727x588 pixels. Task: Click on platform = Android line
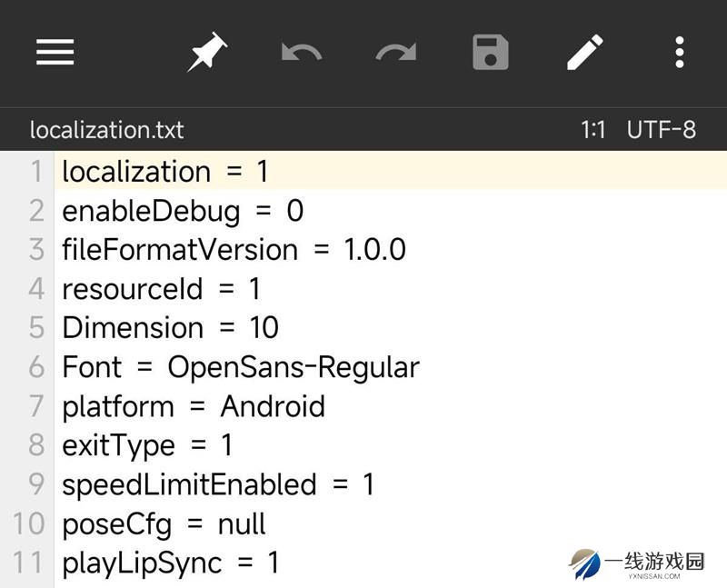[194, 406]
